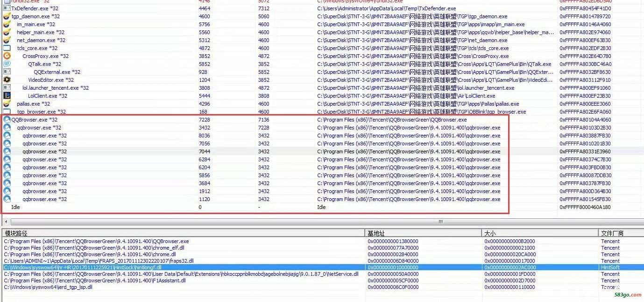
Task: Sort modules by 基地址 column header
Action: [423, 233]
